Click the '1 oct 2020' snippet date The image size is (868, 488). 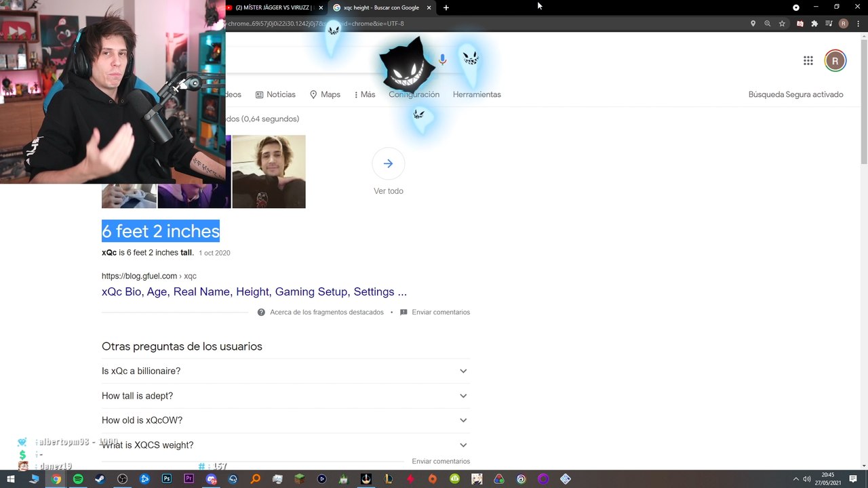pyautogui.click(x=214, y=253)
